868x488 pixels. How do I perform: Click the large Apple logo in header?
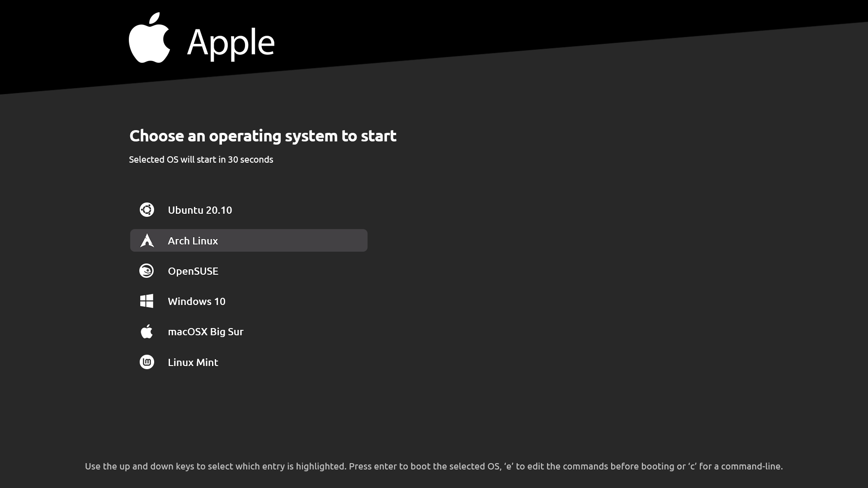pos(150,38)
